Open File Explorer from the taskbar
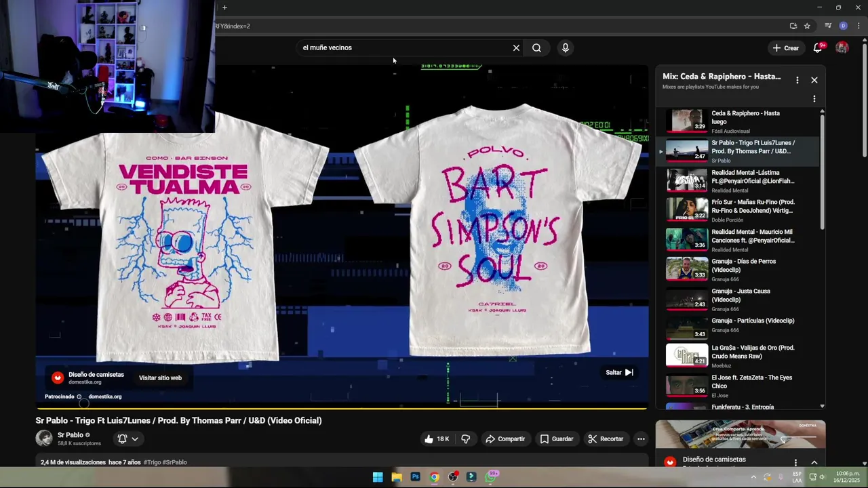The width and height of the screenshot is (868, 488). pos(397,477)
